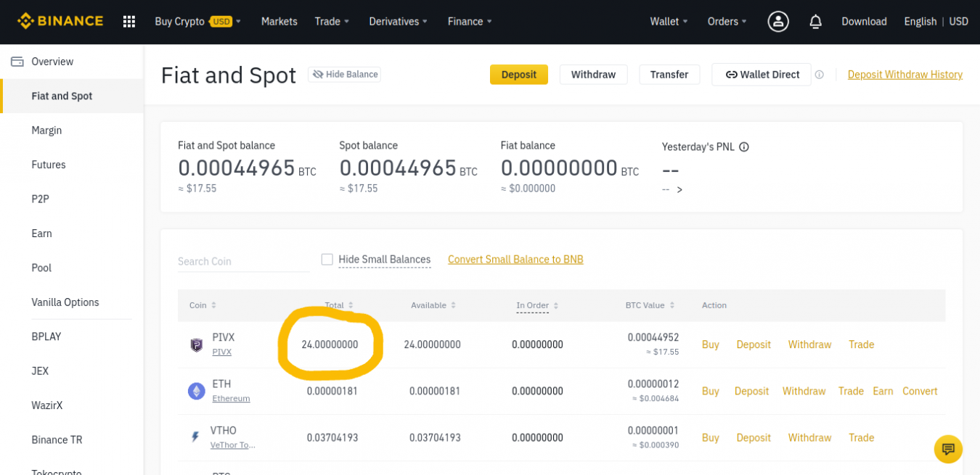Screen dimensions: 980x475
Task: Sort by Coin column arrows
Action: point(213,305)
